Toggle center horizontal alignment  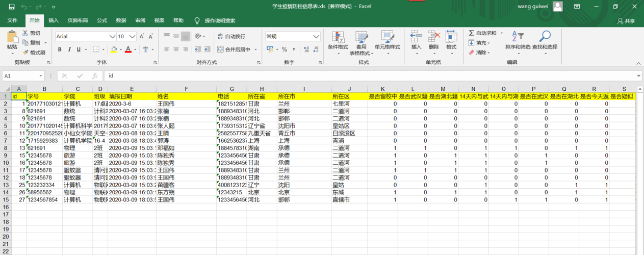pos(176,49)
